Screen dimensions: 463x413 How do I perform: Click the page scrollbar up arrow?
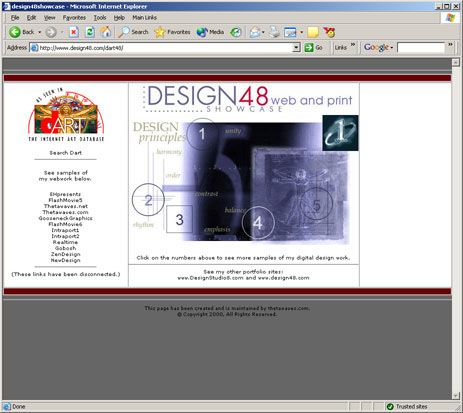[x=455, y=62]
